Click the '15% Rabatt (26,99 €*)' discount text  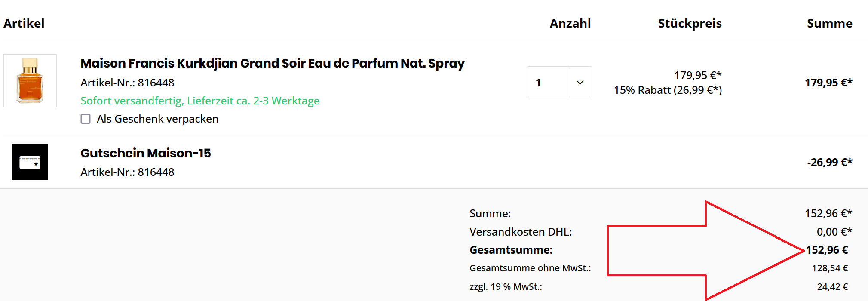(668, 90)
